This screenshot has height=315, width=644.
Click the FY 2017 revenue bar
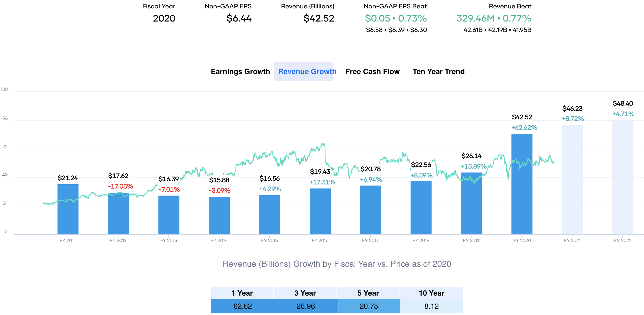[x=371, y=210]
